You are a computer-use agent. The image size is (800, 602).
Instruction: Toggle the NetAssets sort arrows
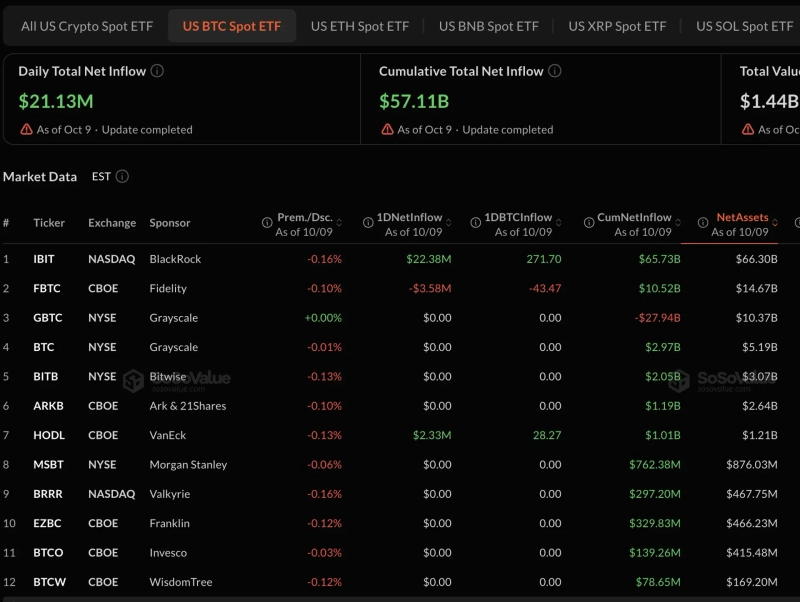(x=775, y=223)
